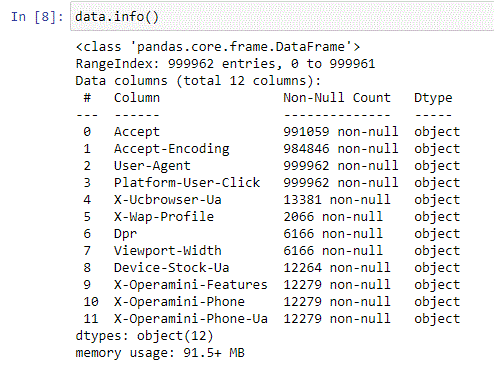Screen dimensions: 494x381
Task: Click the User-Agent column name
Action: [152, 166]
